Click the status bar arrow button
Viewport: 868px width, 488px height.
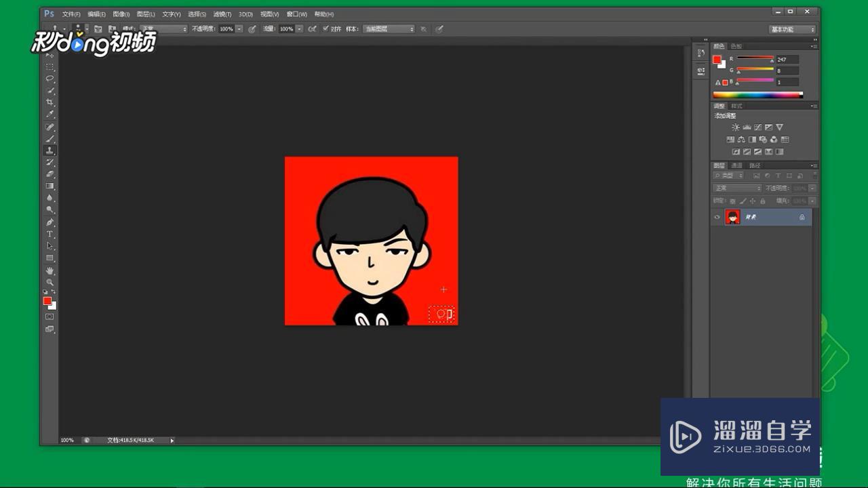click(172, 441)
